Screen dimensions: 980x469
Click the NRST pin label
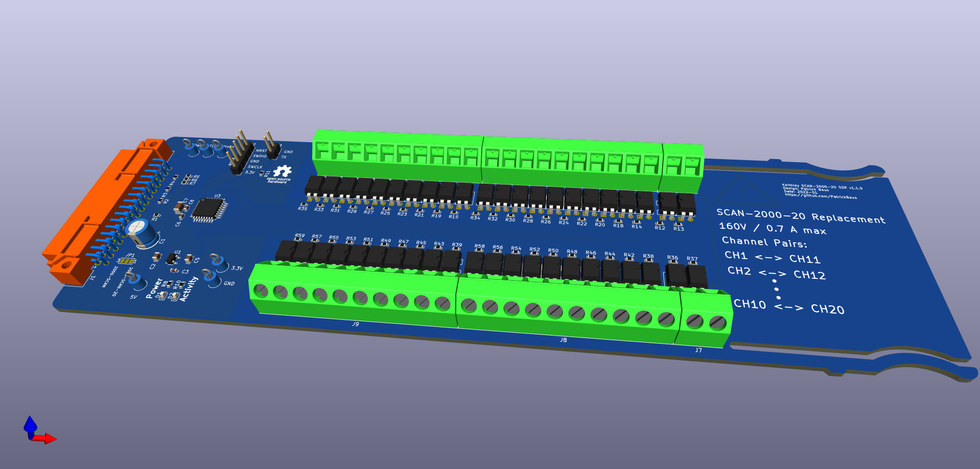tap(262, 151)
